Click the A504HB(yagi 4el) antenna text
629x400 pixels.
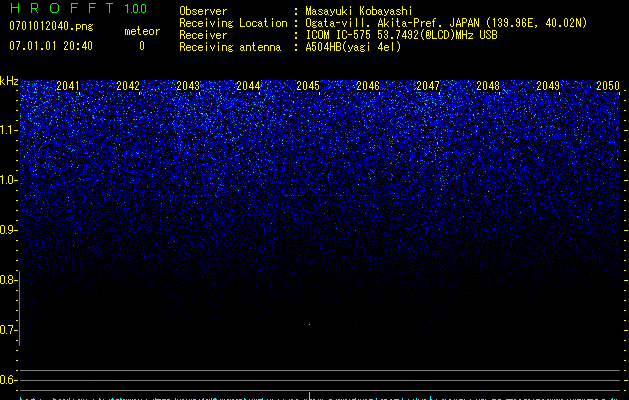[353, 47]
